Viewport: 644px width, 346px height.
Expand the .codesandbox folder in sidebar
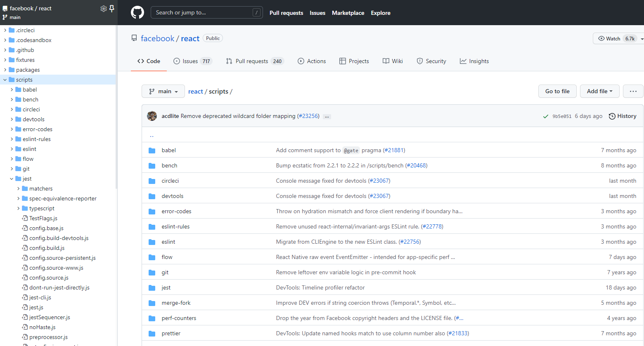[x=5, y=40]
